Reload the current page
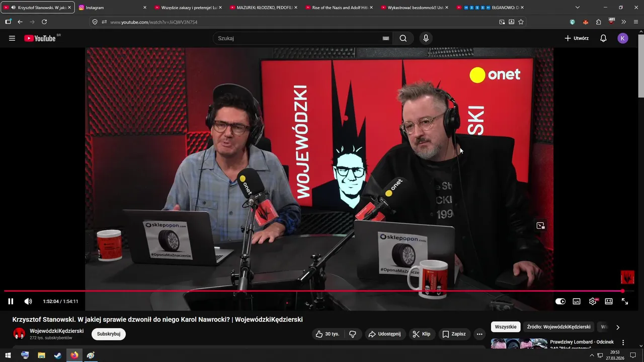This screenshot has height=362, width=644. click(44, 22)
